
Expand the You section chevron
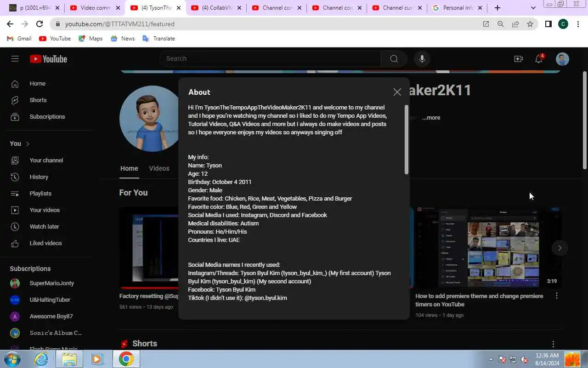click(x=28, y=144)
